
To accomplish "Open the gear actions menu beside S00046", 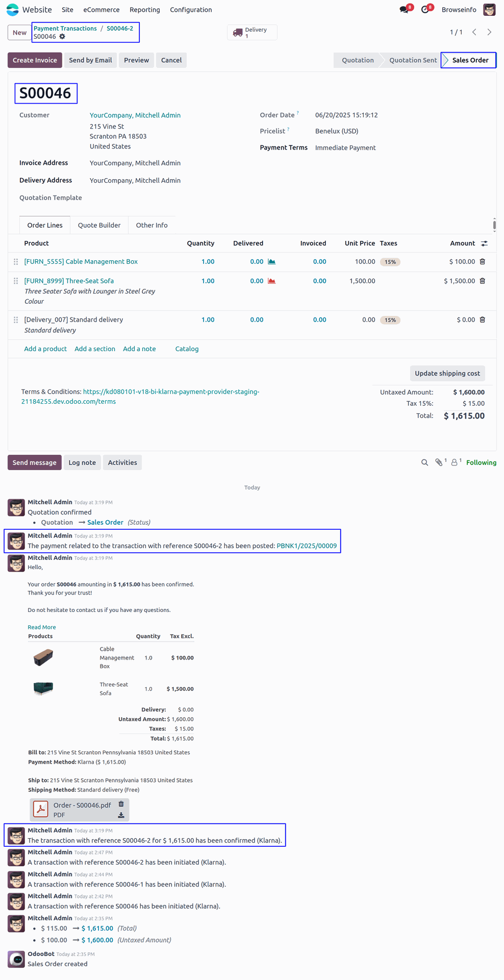I will pos(62,37).
